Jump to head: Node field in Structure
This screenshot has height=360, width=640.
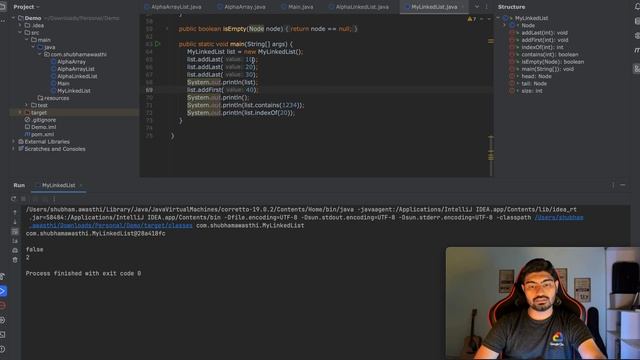point(536,76)
